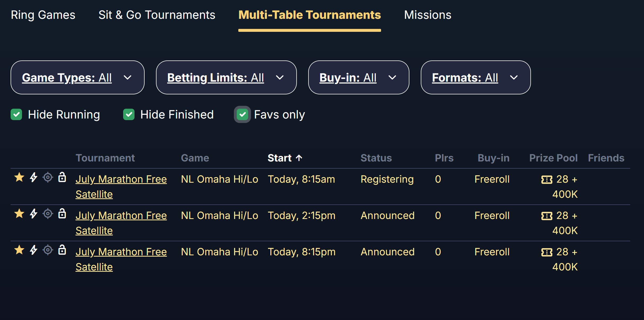The width and height of the screenshot is (644, 320).
Task: Open the Formats dropdown
Action: [476, 77]
